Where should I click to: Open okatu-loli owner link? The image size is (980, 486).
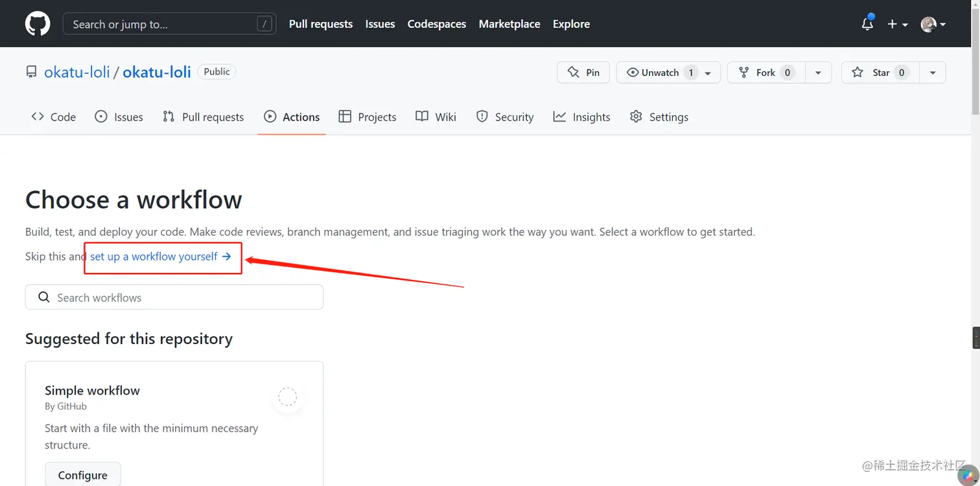pos(77,72)
